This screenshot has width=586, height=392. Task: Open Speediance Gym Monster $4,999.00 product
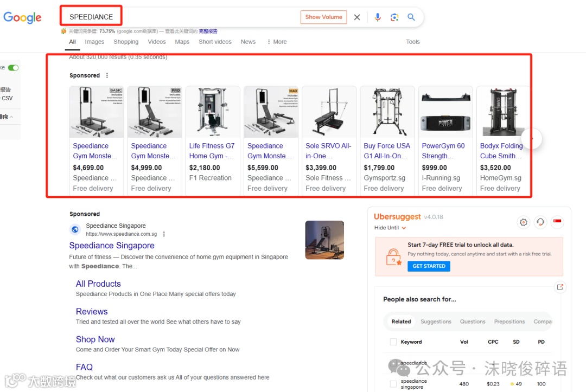(x=155, y=140)
